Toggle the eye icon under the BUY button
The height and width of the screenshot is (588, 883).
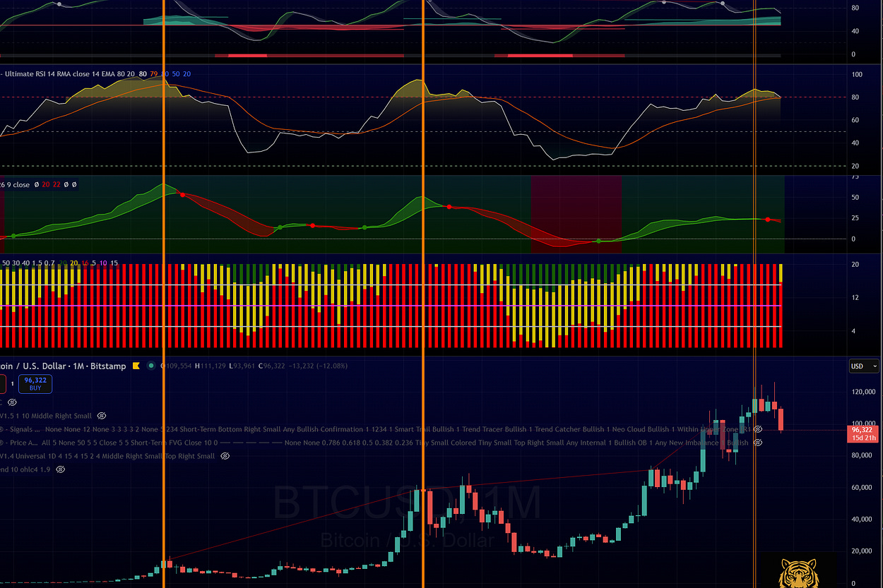[x=12, y=402]
